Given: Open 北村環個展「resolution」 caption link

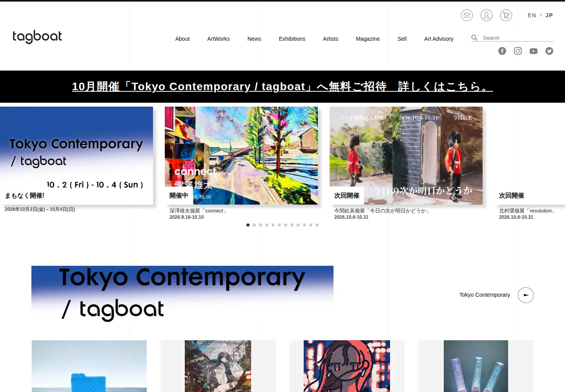Looking at the screenshot, I should tap(528, 211).
